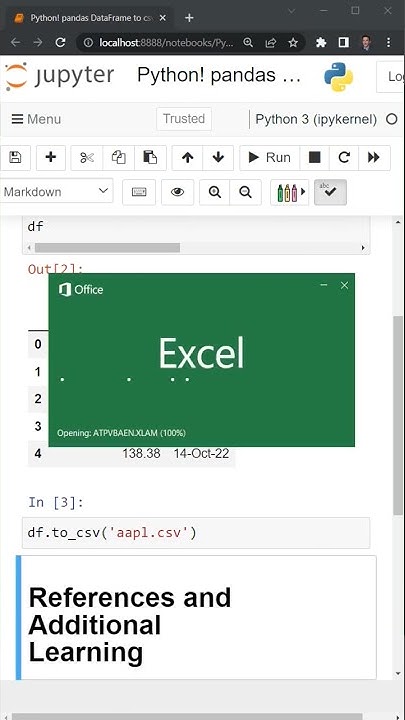Click the Jupyter logo

59,76
